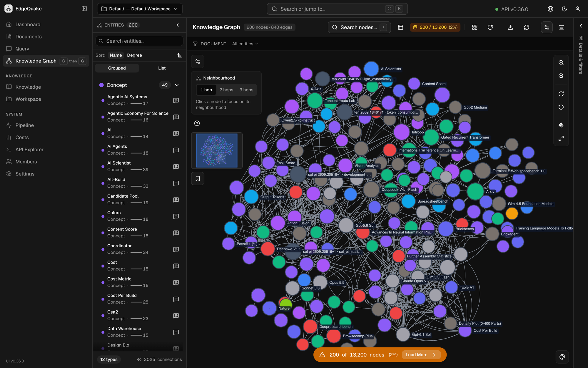Image resolution: width=588 pixels, height=368 pixels.
Task: Collapse the Entities panel arrow
Action: 178,25
